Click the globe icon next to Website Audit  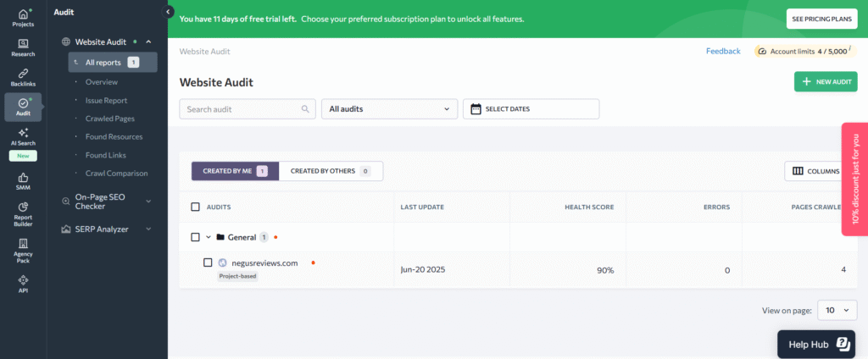pyautogui.click(x=66, y=41)
